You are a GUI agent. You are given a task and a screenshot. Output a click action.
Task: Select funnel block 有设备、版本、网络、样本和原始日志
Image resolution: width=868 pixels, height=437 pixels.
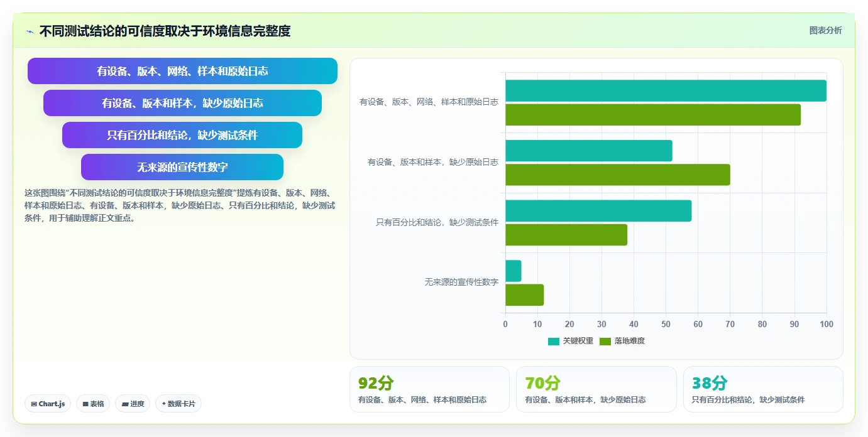tap(182, 71)
